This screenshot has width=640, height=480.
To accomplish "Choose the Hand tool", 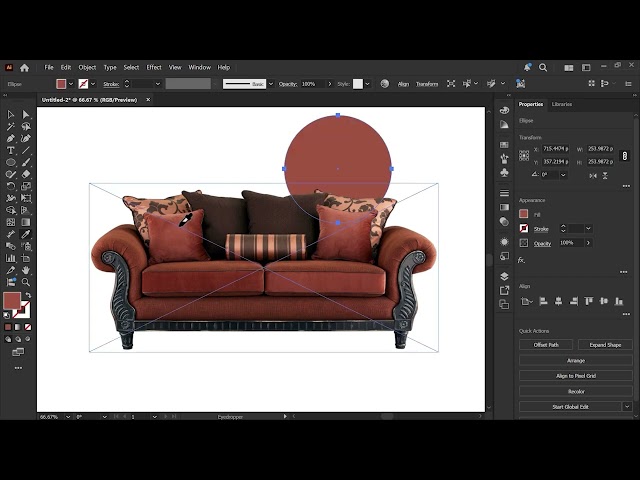I will click(26, 270).
